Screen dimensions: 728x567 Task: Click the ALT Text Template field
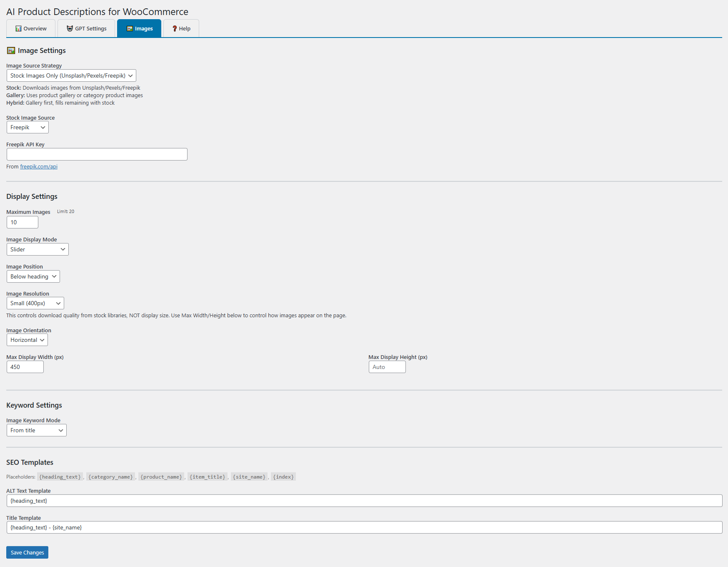point(167,500)
